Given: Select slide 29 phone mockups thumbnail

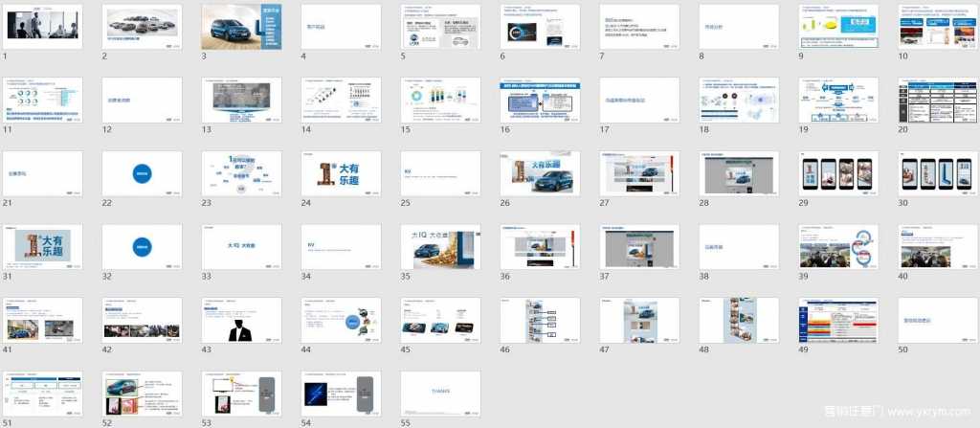Looking at the screenshot, I should pos(838,173).
